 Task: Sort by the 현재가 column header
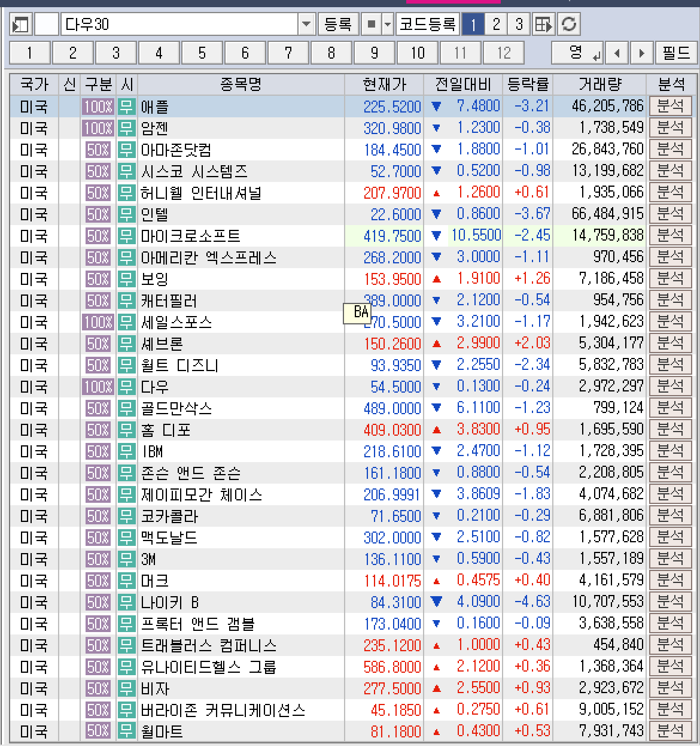(384, 84)
